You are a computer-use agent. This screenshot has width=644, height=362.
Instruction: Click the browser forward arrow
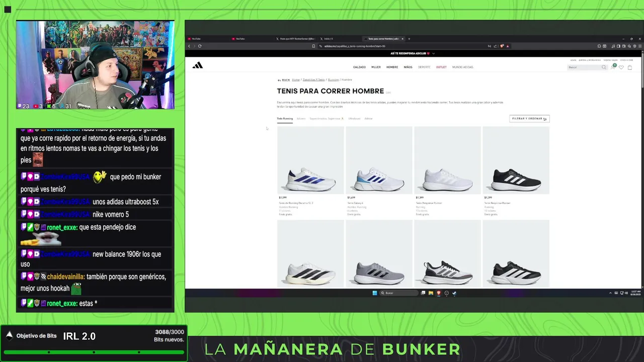pyautogui.click(x=194, y=46)
